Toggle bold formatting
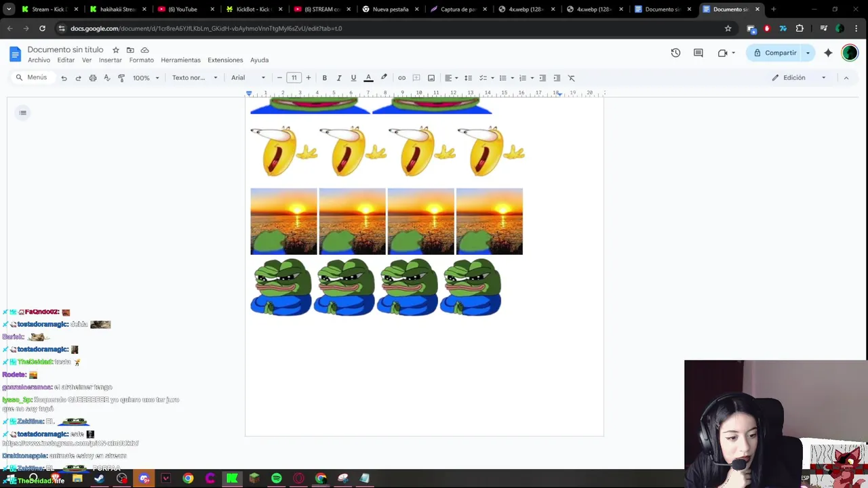 pyautogui.click(x=324, y=78)
